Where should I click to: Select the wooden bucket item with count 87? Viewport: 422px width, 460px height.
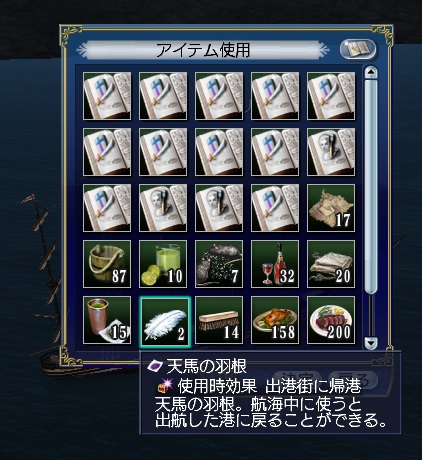tap(107, 264)
